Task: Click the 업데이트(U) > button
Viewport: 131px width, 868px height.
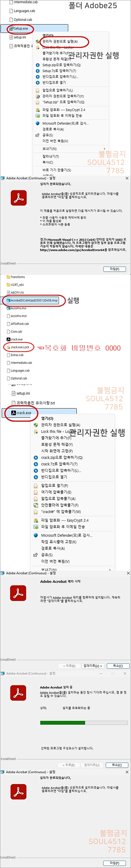Action: 93,666
